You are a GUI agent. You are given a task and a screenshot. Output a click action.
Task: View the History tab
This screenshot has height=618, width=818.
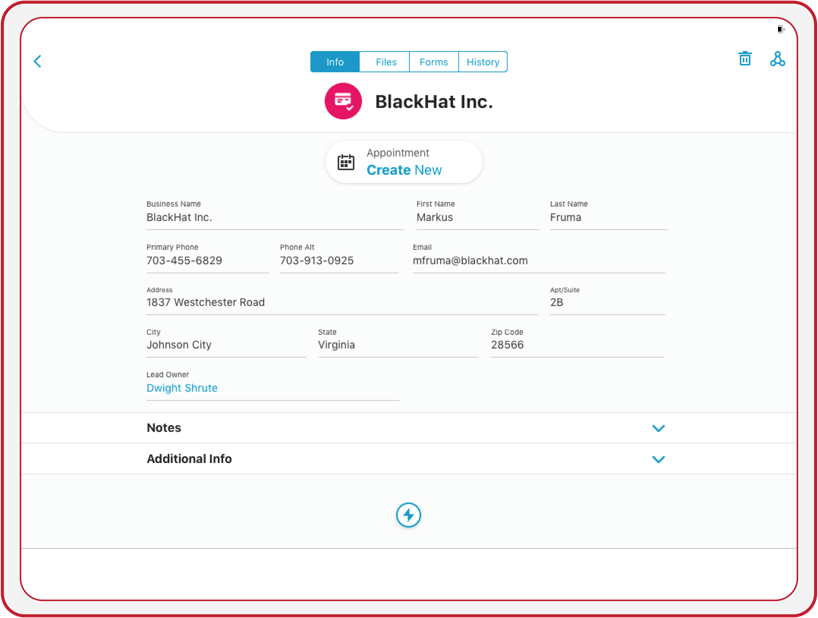point(483,62)
